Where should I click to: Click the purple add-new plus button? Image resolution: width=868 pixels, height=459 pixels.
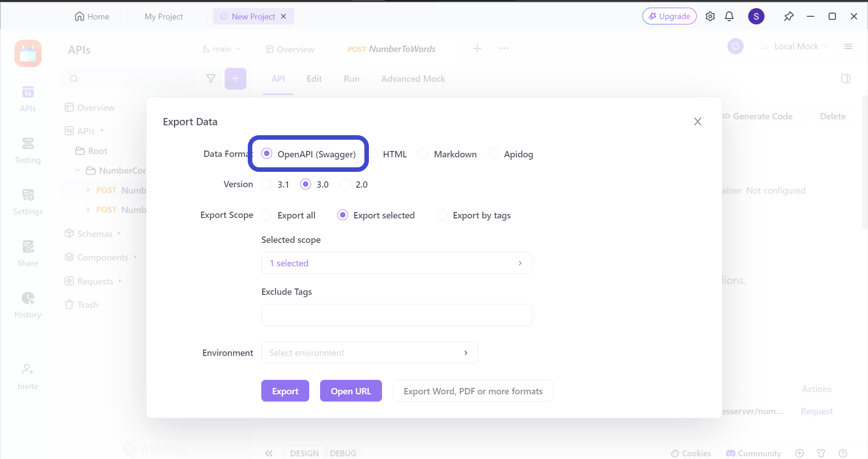coord(236,79)
